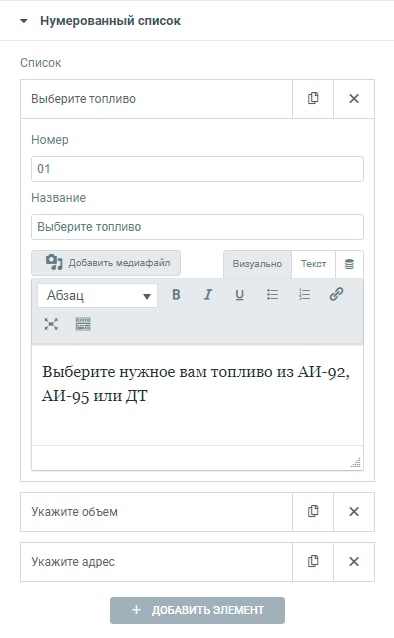394x638 pixels.
Task: Toggle underline formatting
Action: tap(240, 295)
